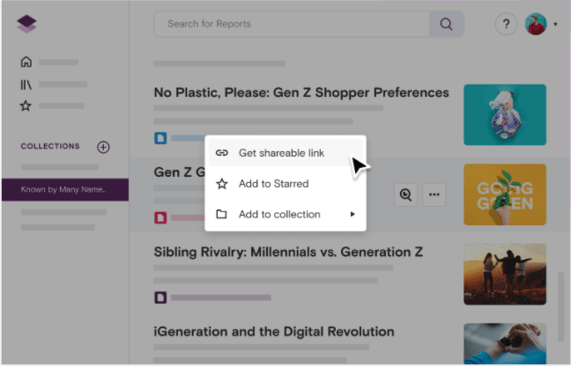Click the COLLECTIONS heading
The height and width of the screenshot is (366, 571).
50,146
